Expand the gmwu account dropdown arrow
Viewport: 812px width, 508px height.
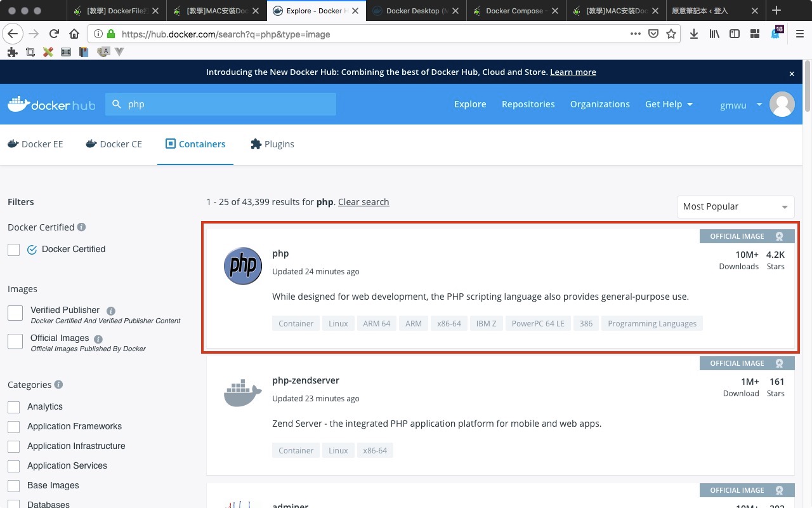[x=759, y=105]
